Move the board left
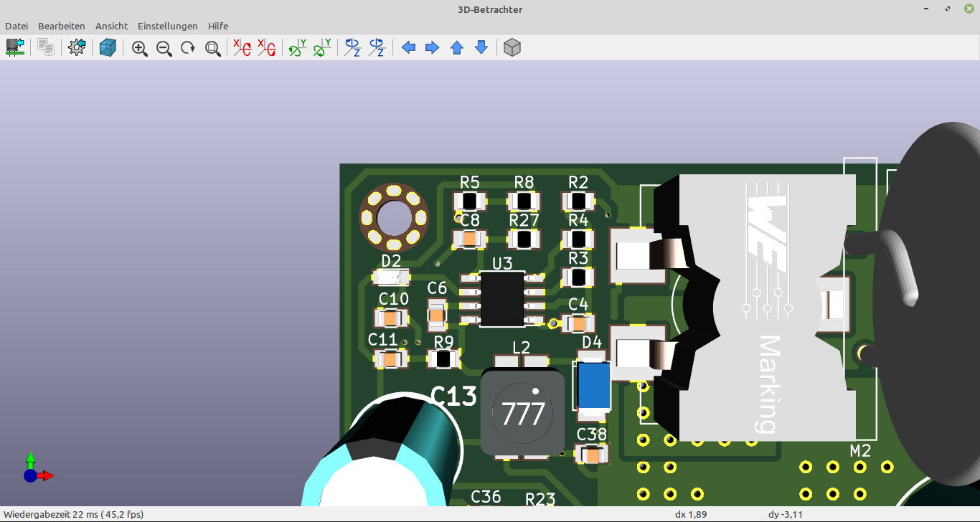 (408, 48)
